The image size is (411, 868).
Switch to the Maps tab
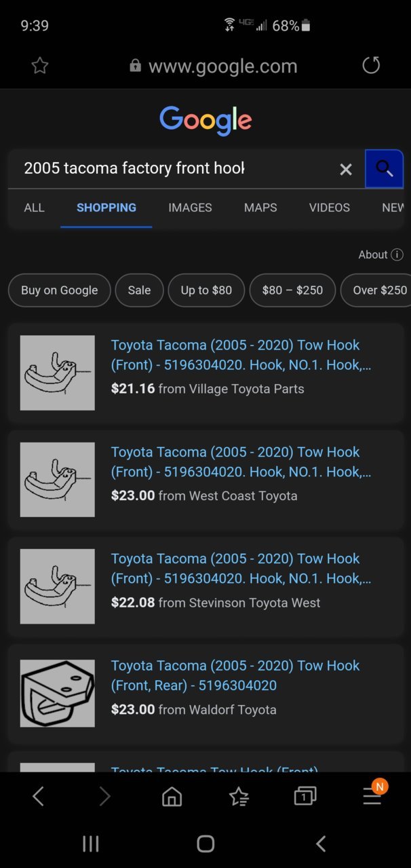(260, 208)
